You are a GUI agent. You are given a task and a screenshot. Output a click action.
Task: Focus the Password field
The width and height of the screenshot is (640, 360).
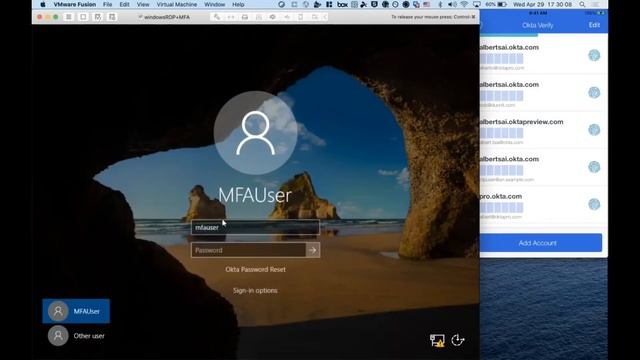pyautogui.click(x=248, y=250)
